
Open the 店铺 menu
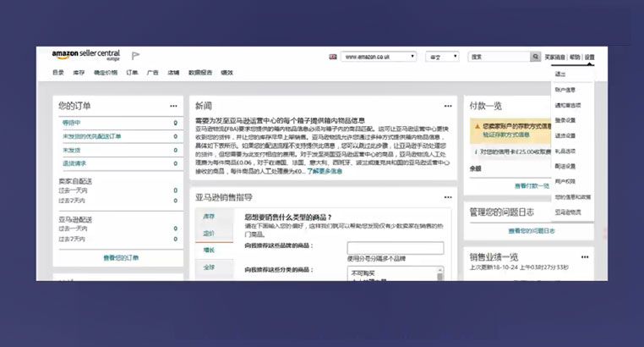tap(173, 72)
